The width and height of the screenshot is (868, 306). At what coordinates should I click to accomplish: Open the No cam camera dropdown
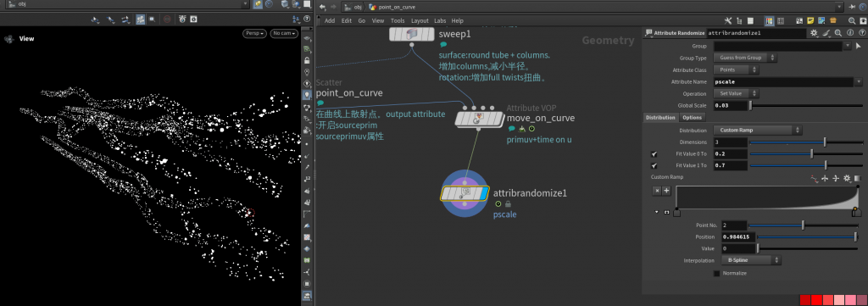point(285,33)
